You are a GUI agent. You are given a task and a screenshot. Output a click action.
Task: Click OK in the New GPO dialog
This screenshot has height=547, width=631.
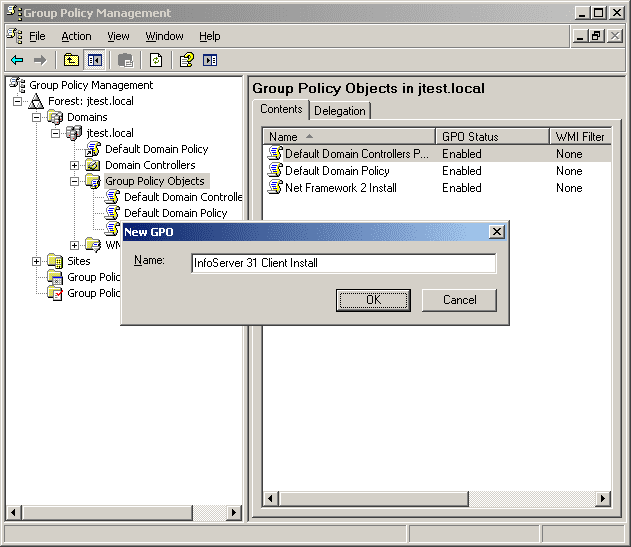pos(373,300)
